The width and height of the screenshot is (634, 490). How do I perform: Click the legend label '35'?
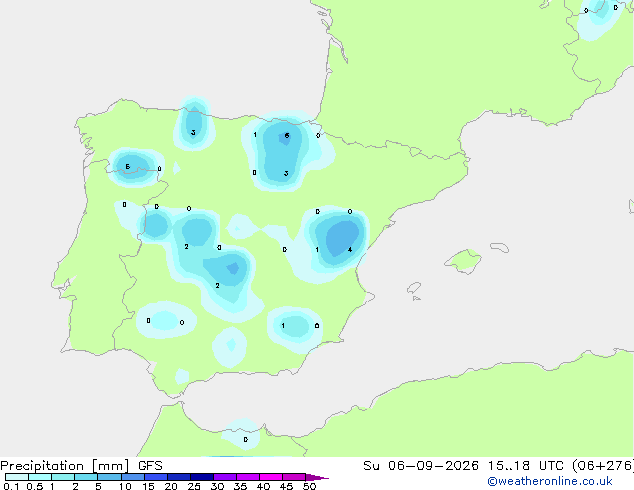(x=240, y=486)
